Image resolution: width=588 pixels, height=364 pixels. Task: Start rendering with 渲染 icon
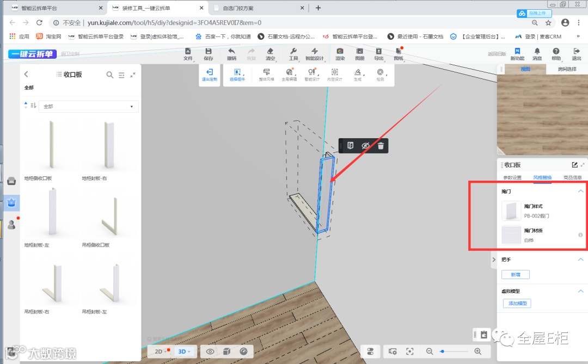click(340, 54)
